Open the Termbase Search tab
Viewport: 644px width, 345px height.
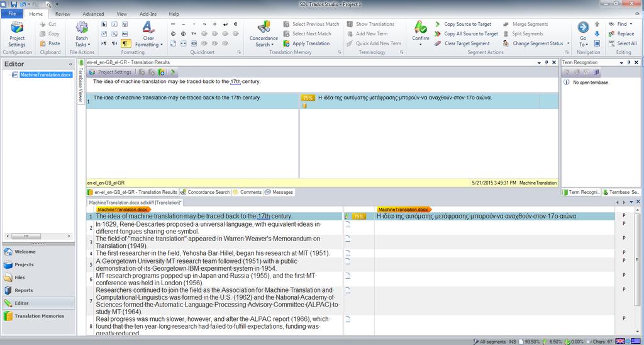[x=621, y=192]
